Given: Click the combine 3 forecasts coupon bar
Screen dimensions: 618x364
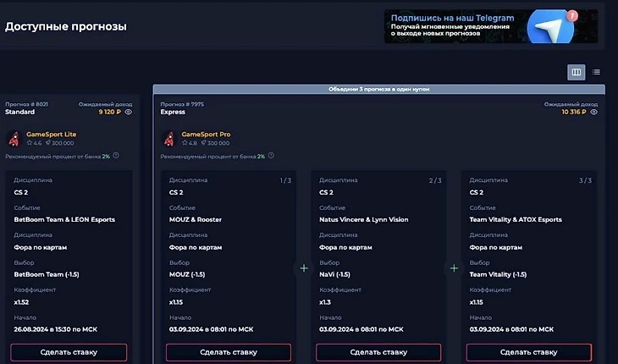Looking at the screenshot, I should (x=378, y=89).
